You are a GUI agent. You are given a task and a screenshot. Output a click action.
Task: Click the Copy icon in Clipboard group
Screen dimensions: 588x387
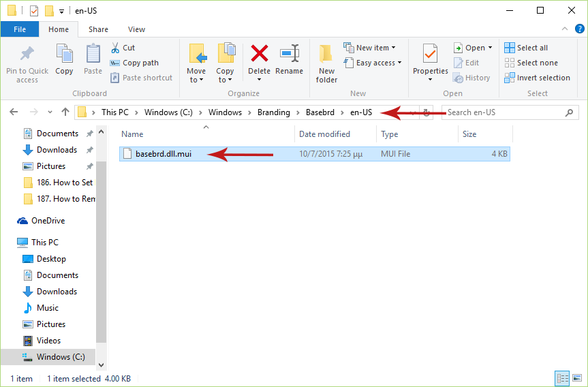click(x=64, y=53)
